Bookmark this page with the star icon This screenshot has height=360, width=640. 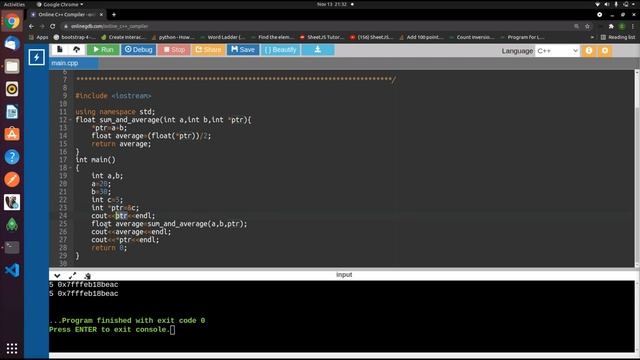587,26
